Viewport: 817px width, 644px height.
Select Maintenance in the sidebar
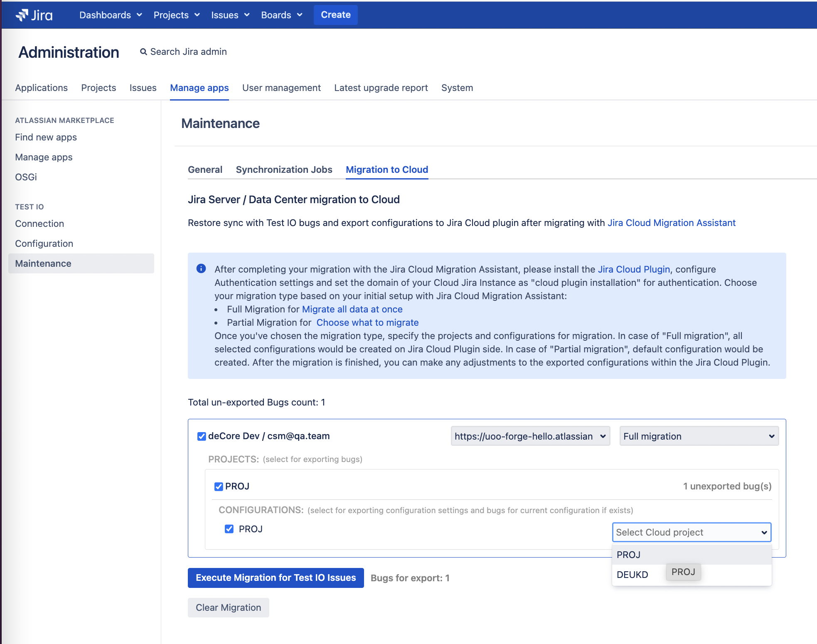81,263
